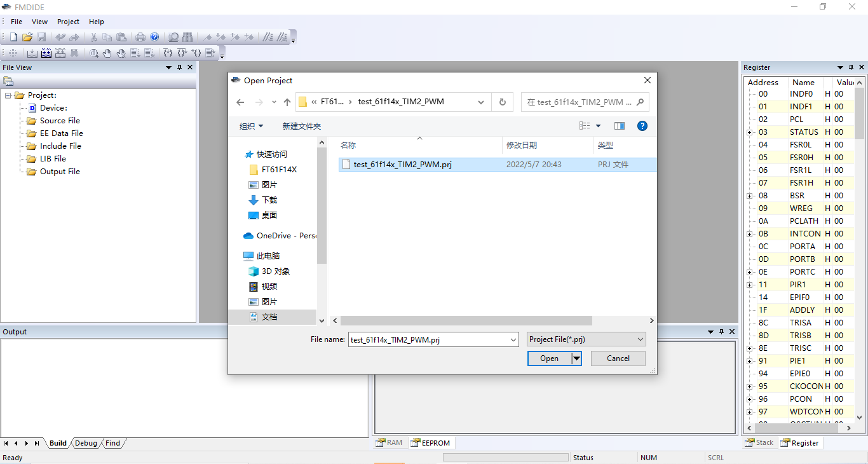Select FT61F14X in the dialog sidebar

click(x=279, y=169)
